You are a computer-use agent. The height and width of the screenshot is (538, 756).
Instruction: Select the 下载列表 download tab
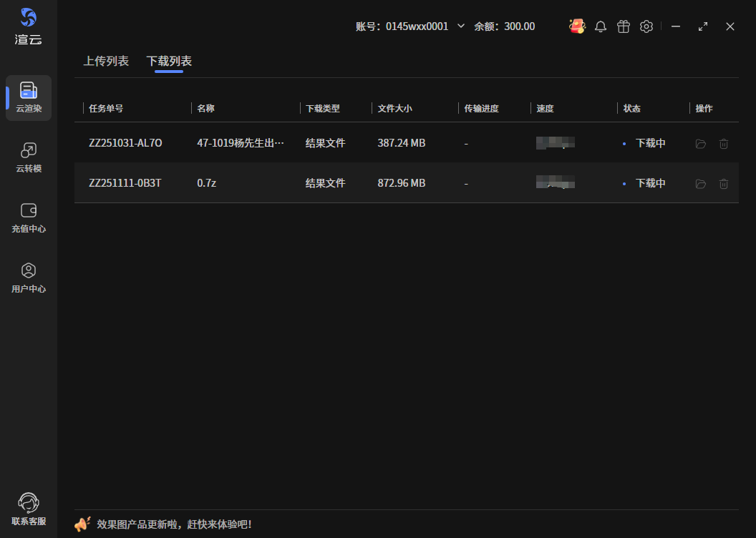[x=169, y=61]
